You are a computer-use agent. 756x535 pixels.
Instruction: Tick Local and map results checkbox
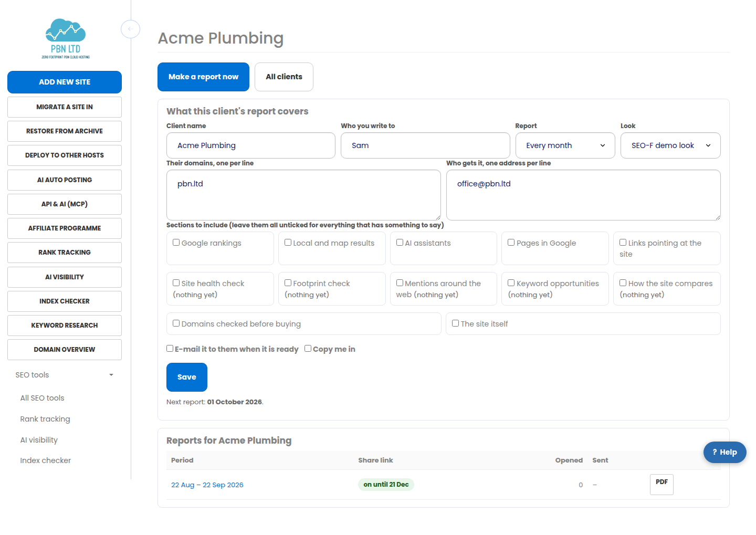click(288, 243)
